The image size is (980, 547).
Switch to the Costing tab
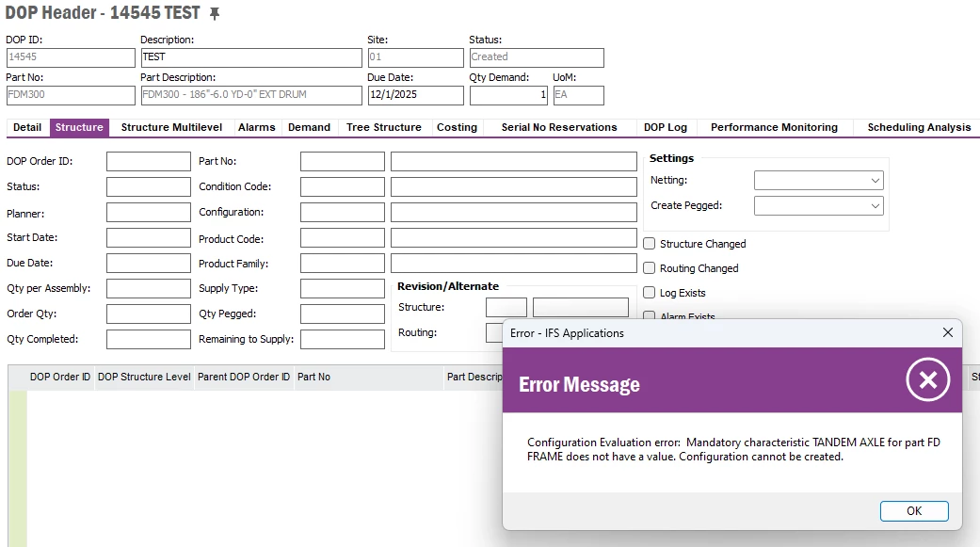[457, 127]
